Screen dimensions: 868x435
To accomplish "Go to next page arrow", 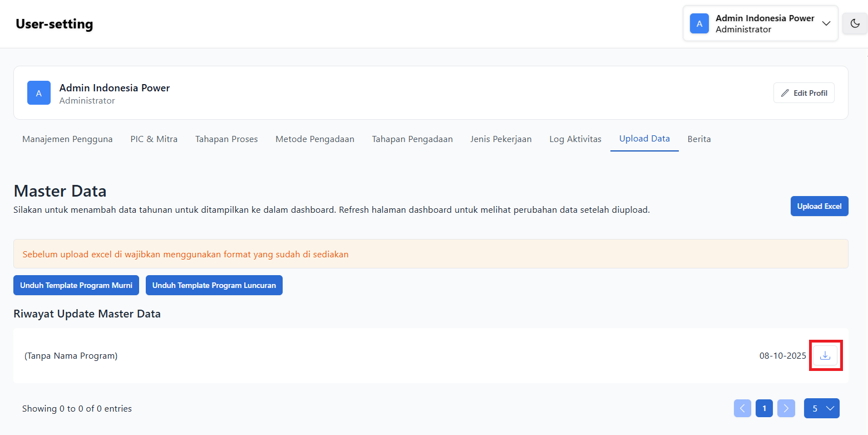I will (x=786, y=408).
